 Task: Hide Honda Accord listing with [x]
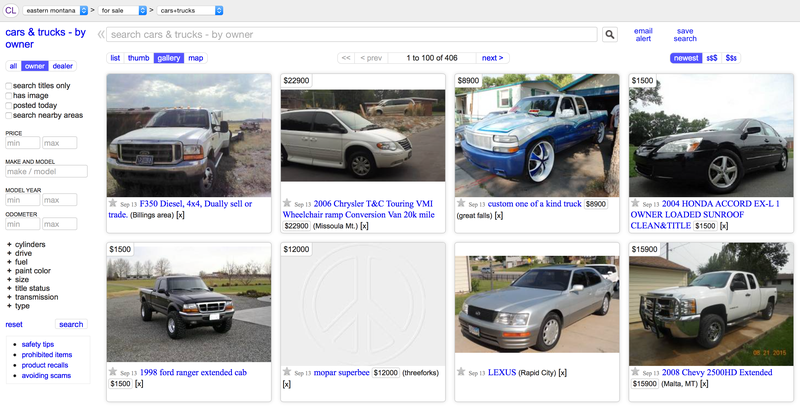724,226
